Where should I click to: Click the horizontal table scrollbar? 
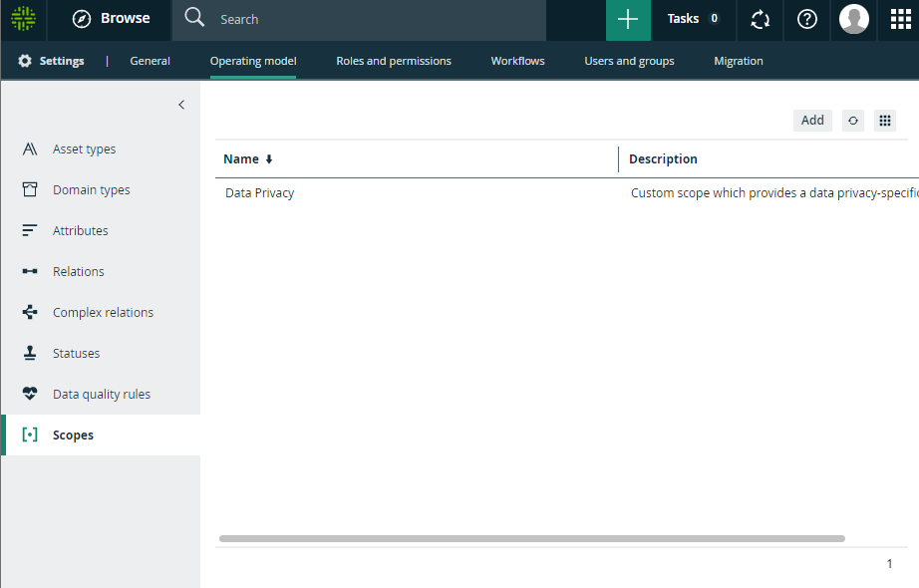point(531,538)
